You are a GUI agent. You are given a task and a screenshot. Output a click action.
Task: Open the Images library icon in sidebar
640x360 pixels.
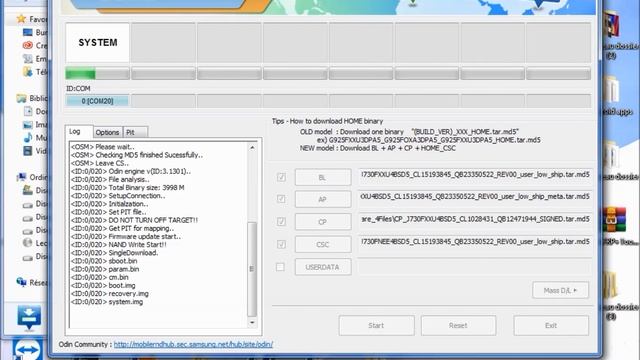tap(28, 124)
